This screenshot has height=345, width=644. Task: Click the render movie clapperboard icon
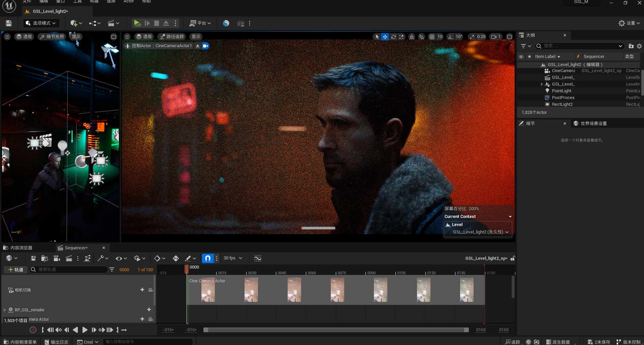tap(69, 258)
